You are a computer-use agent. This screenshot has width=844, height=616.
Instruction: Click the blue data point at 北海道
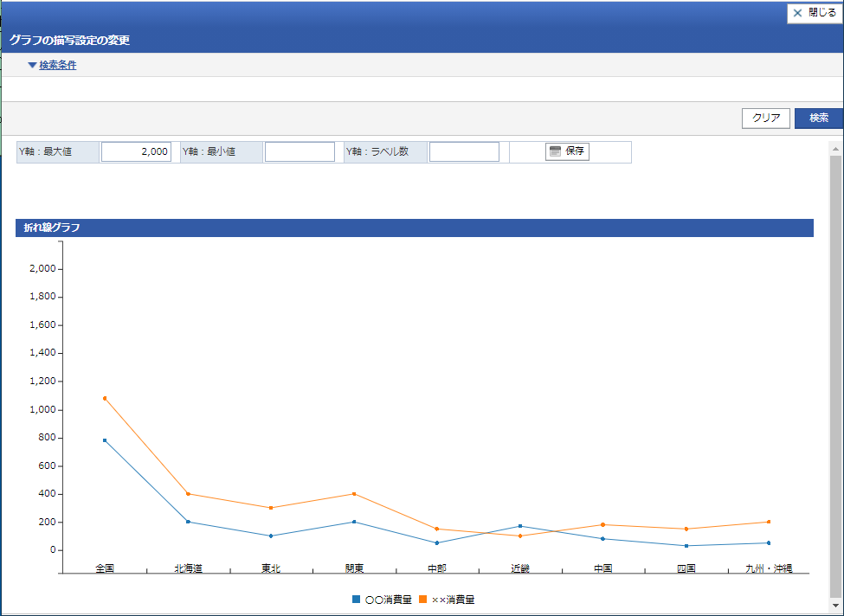[x=188, y=522]
